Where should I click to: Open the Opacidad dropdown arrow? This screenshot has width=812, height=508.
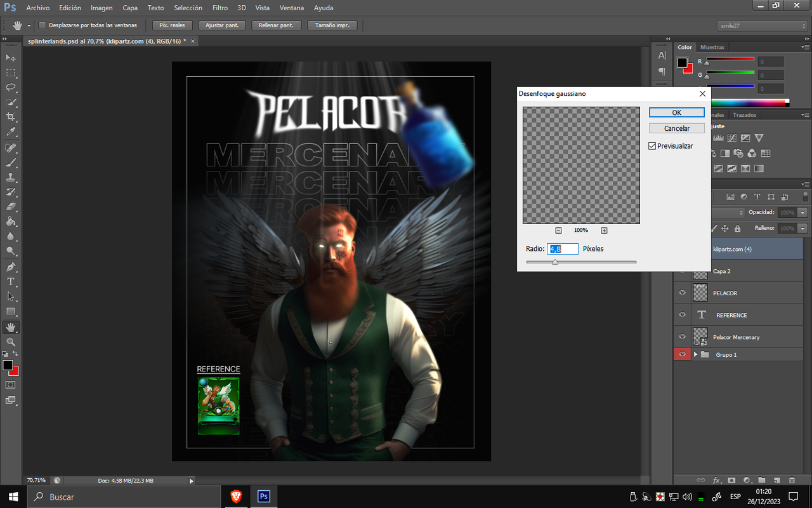coord(803,212)
